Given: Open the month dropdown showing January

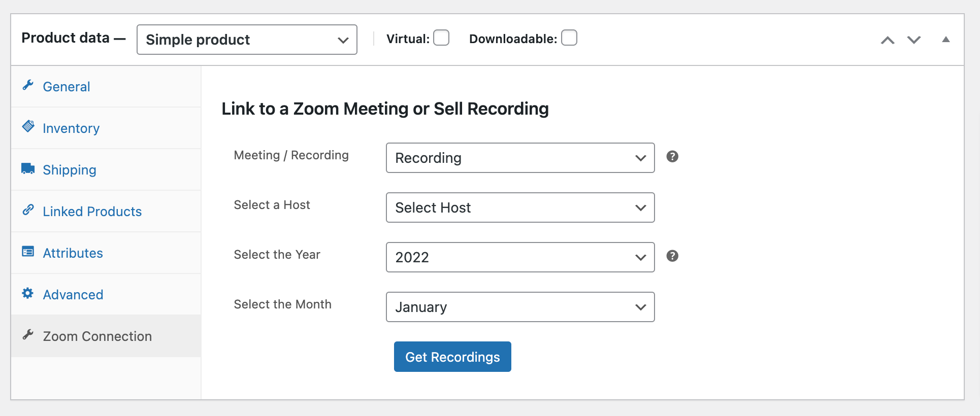Looking at the screenshot, I should tap(520, 307).
